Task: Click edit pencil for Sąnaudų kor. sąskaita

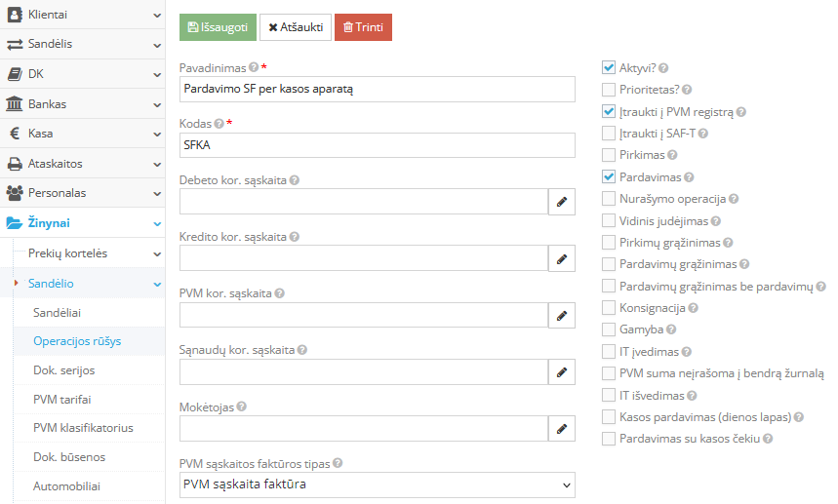Action: tap(561, 372)
